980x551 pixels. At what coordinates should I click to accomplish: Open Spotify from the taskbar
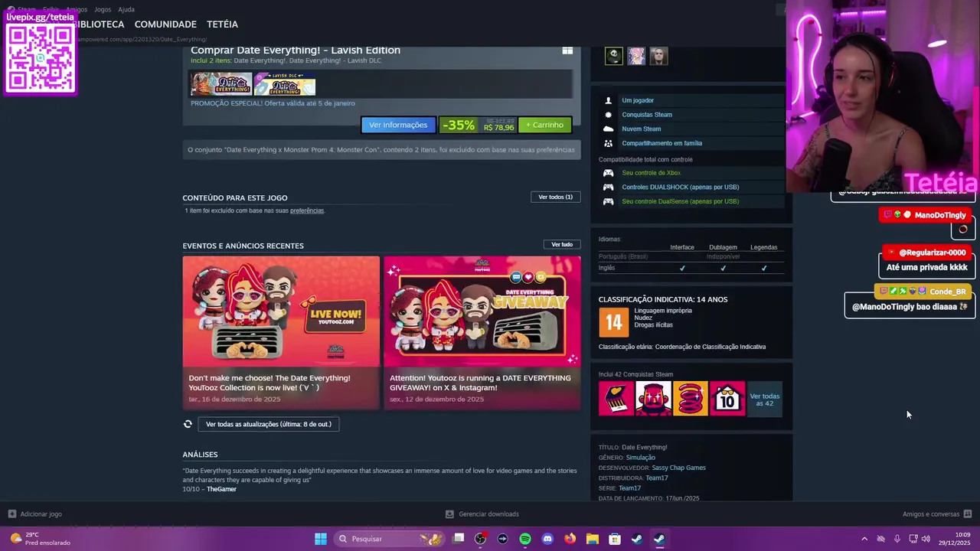(525, 539)
